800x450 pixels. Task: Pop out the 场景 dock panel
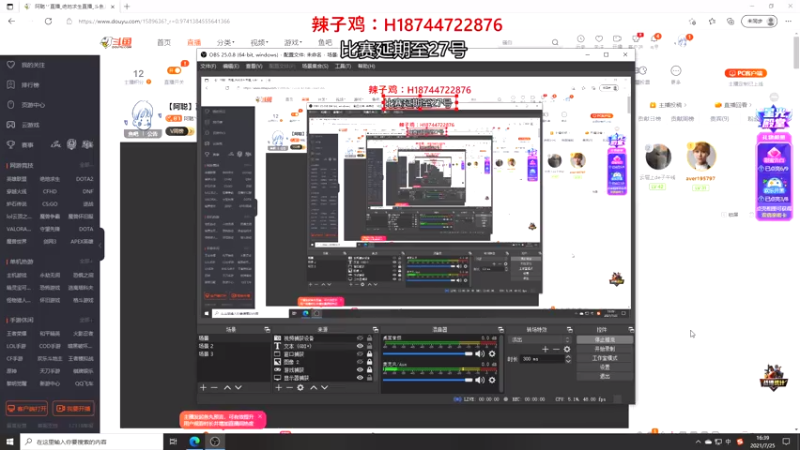point(267,330)
